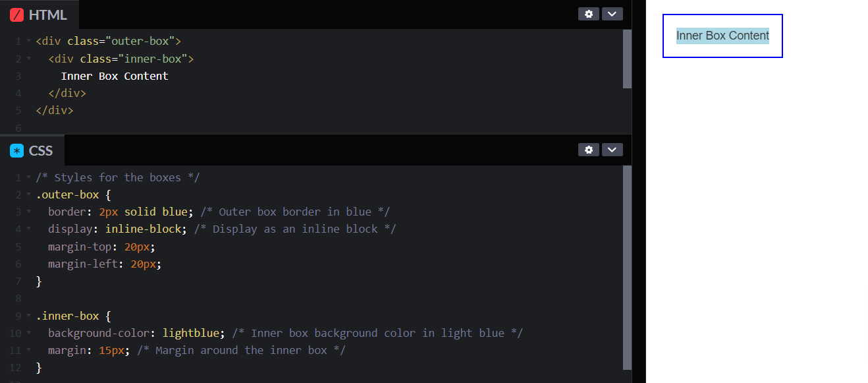Click the blue CSS panel icon
The width and height of the screenshot is (868, 383).
16,150
